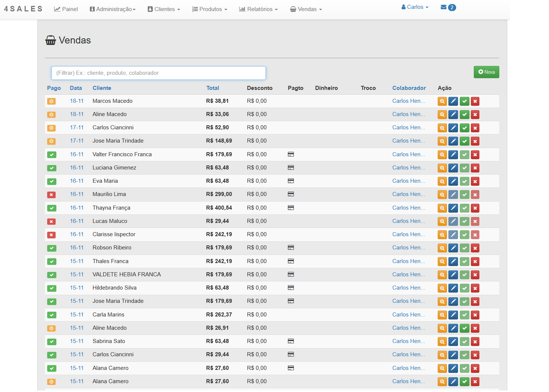
Task: Focus the sales filter input field
Action: click(x=158, y=73)
